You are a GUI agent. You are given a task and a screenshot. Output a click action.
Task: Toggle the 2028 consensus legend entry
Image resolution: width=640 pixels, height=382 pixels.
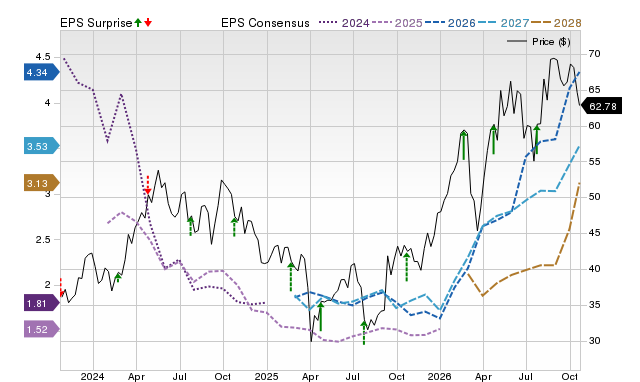(x=556, y=23)
